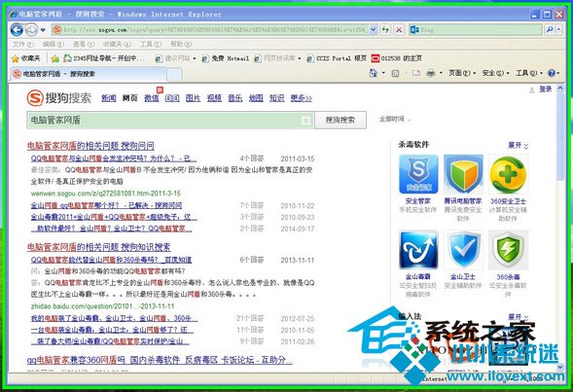The image size is (573, 392).
Task: Clear the search query with the X icon
Action: (305, 121)
